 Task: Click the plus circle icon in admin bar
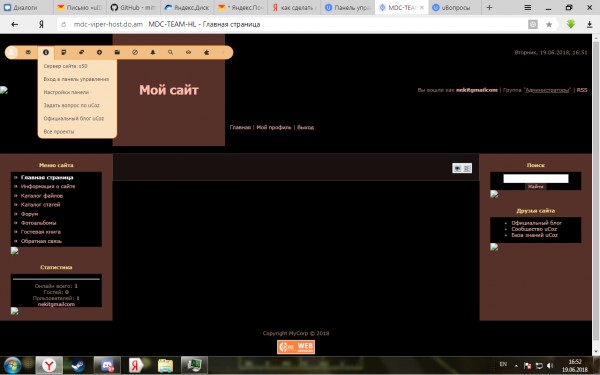coord(99,52)
